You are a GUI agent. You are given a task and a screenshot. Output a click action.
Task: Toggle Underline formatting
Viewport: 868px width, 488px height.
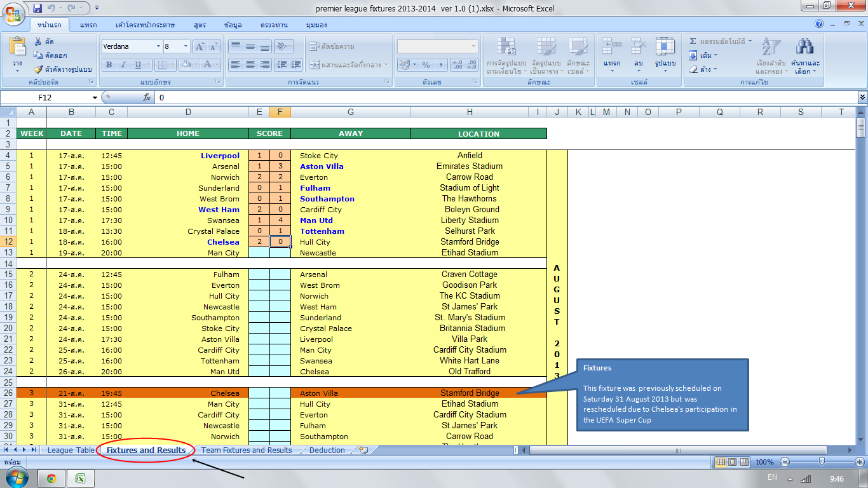[x=137, y=64]
